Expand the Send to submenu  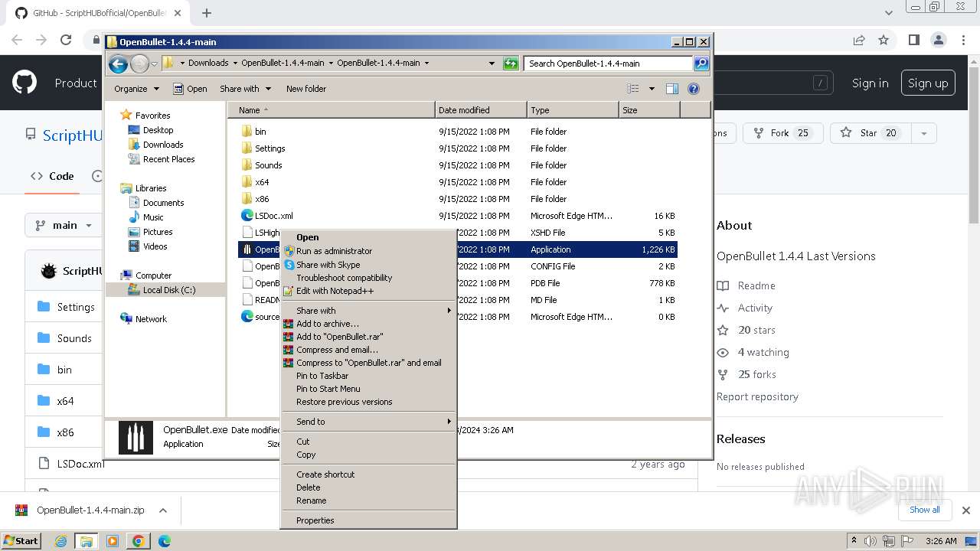click(369, 422)
